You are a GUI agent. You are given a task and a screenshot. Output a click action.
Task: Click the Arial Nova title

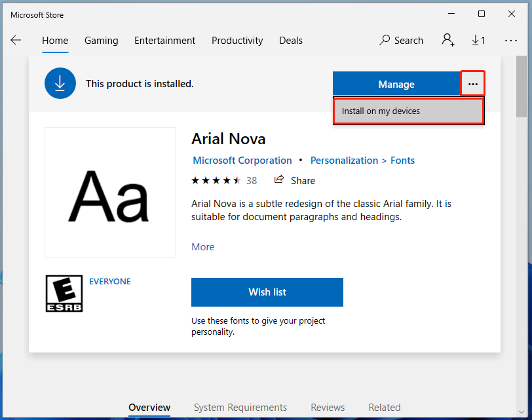point(229,139)
